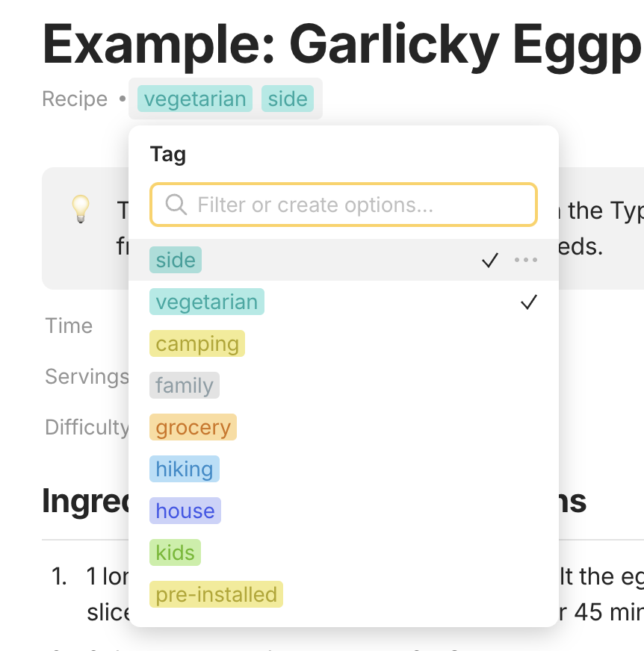Click the Time property label
Image resolution: width=644 pixels, height=651 pixels.
click(69, 325)
